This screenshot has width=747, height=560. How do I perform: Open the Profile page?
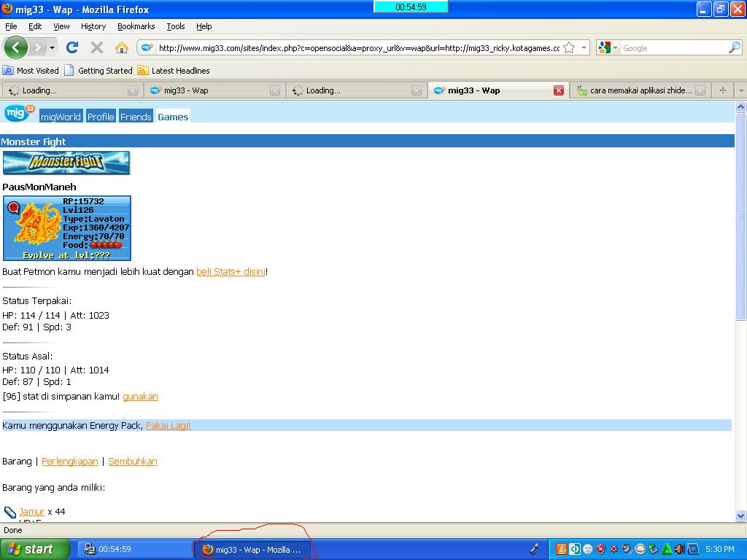click(101, 117)
